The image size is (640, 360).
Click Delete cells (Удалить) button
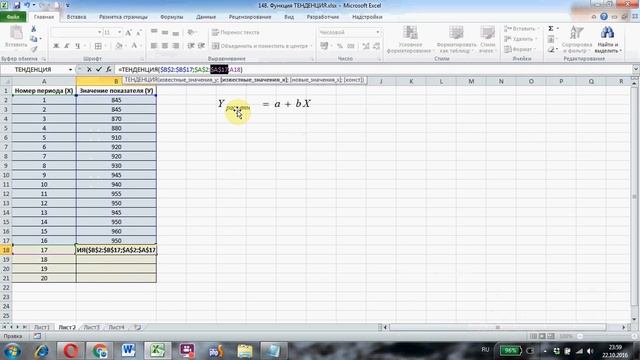519,39
